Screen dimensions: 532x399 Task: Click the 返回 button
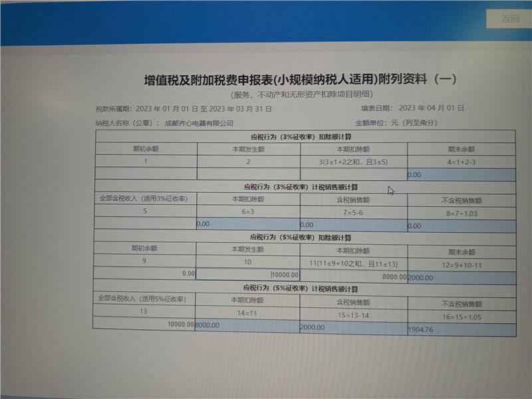(x=510, y=19)
